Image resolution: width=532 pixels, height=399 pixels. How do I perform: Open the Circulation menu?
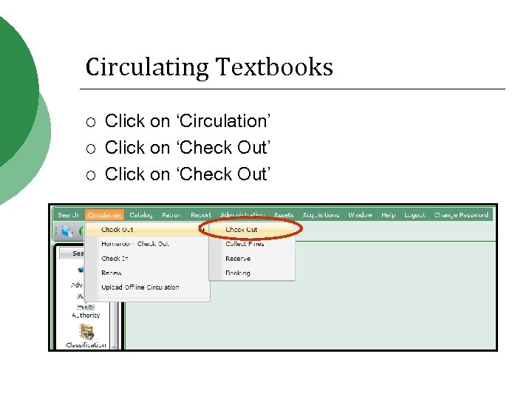point(104,215)
